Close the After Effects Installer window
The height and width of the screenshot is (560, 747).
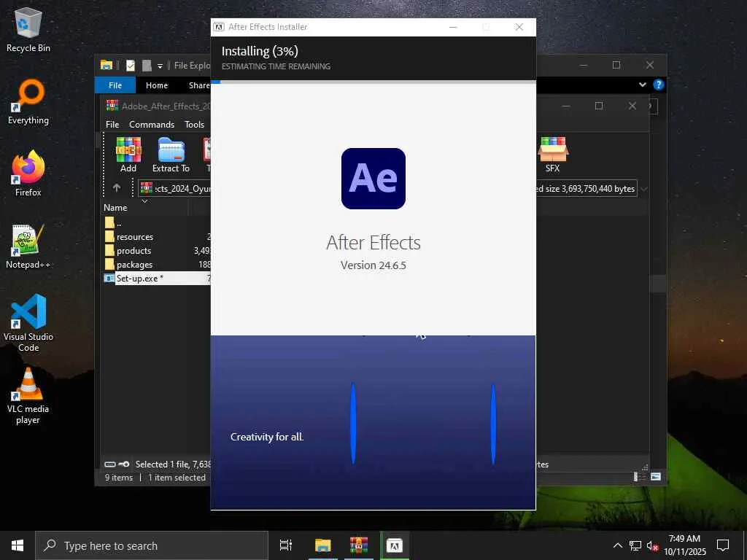(x=519, y=27)
